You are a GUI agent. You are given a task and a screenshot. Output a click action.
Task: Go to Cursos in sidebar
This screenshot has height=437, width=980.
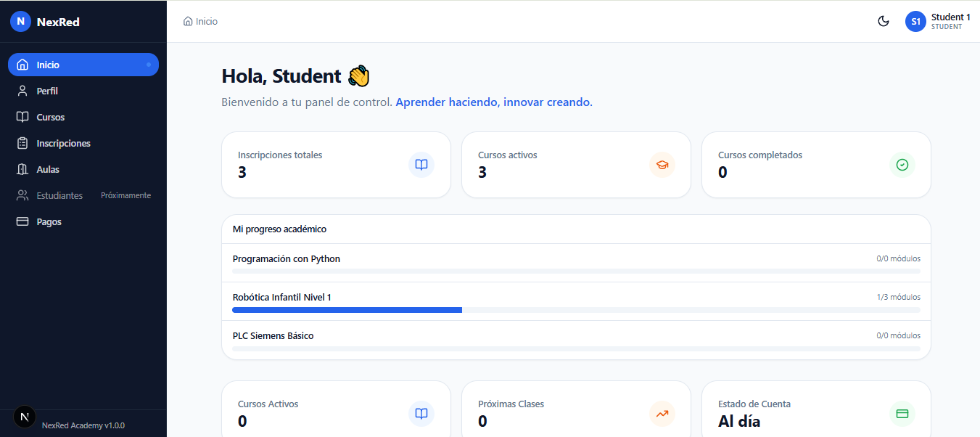(x=83, y=117)
